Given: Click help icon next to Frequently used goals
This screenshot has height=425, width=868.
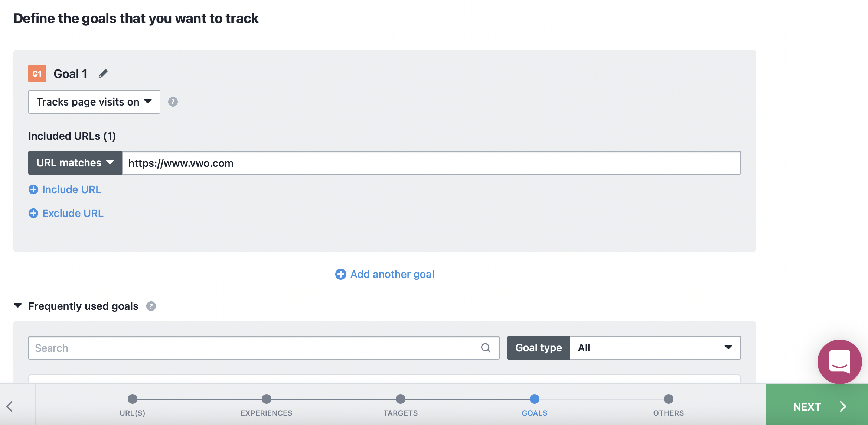Looking at the screenshot, I should tap(151, 306).
